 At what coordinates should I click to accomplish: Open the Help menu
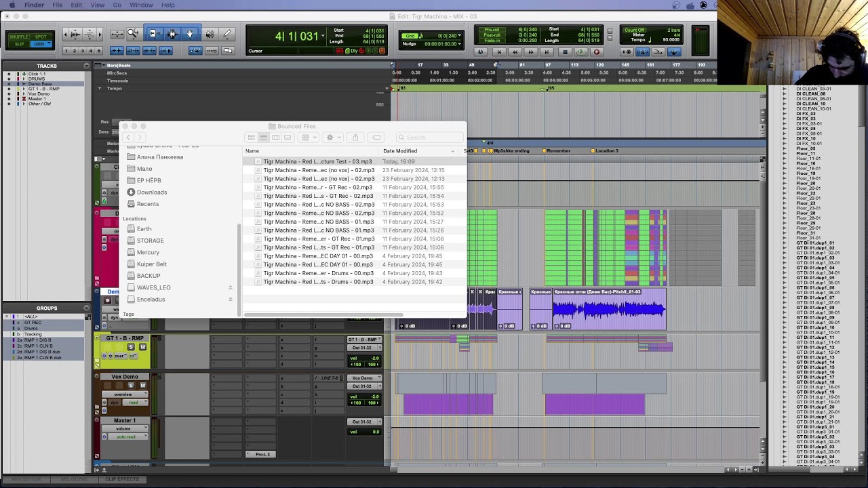tap(167, 5)
